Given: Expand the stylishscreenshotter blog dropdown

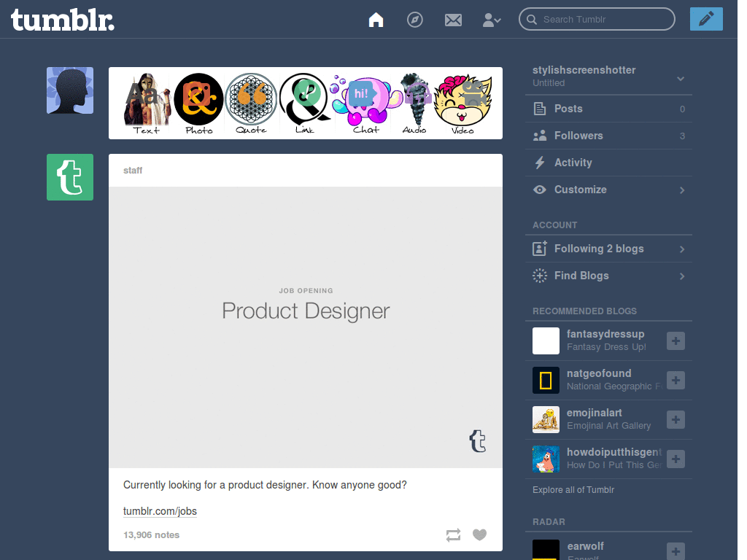Looking at the screenshot, I should (x=681, y=79).
